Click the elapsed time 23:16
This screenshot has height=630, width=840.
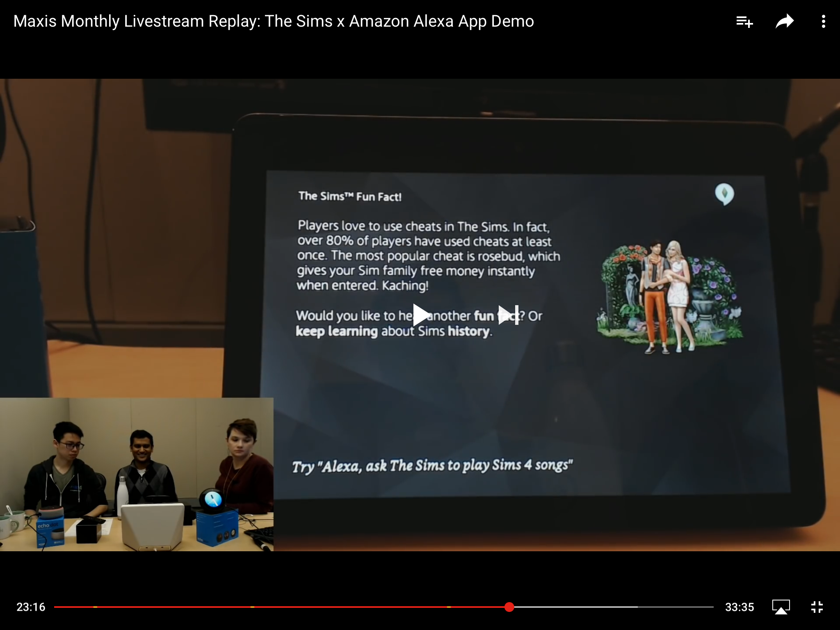[x=31, y=607]
